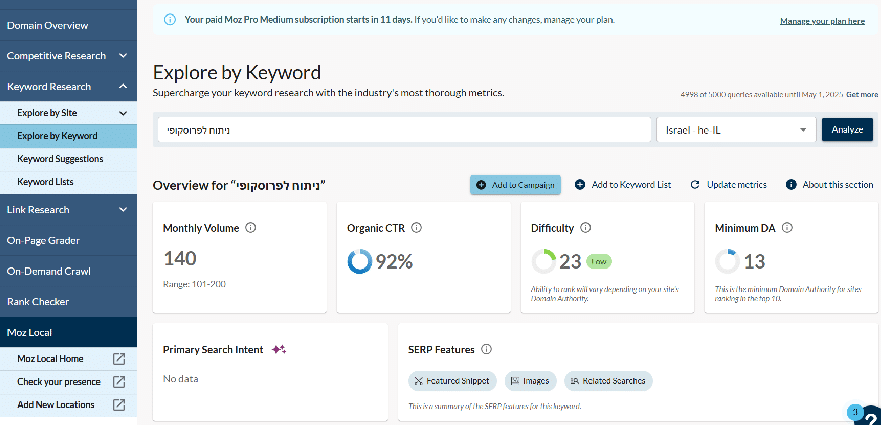Image resolution: width=881 pixels, height=425 pixels.
Task: Click the Analyze button
Action: pos(847,129)
